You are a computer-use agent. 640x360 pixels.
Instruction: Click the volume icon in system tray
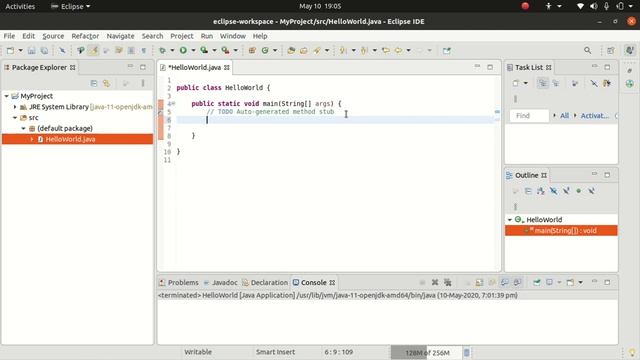tap(594, 6)
